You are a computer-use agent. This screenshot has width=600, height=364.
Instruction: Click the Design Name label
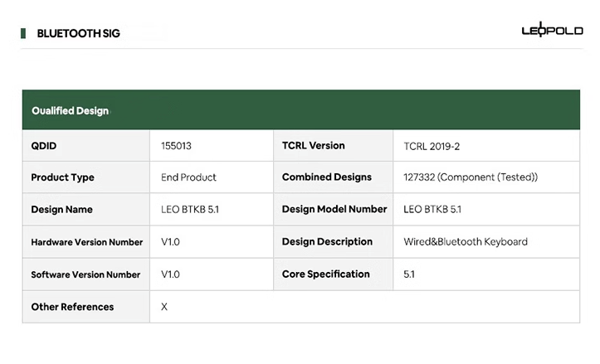(61, 210)
